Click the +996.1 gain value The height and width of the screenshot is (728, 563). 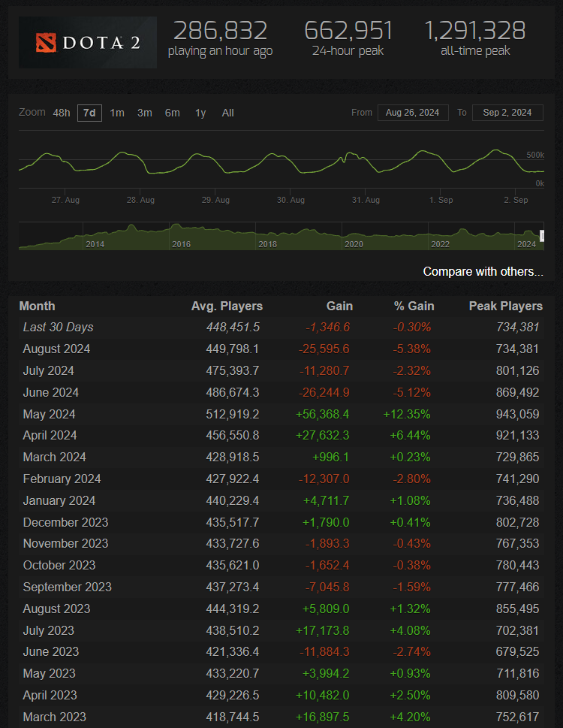pos(330,457)
